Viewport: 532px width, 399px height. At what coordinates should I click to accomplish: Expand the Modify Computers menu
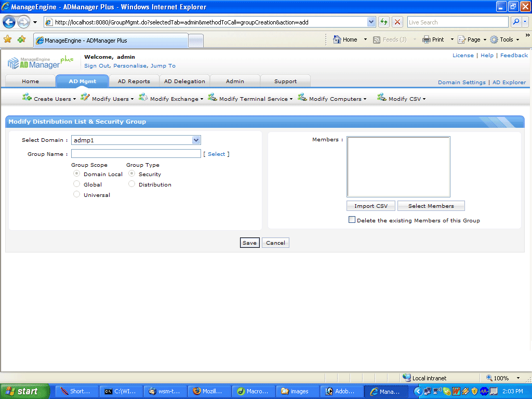[x=365, y=99]
